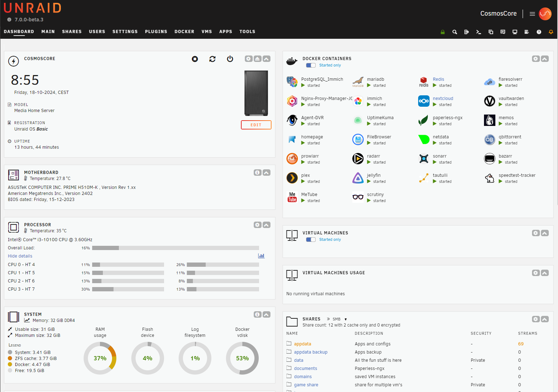This screenshot has height=392, width=558.
Task: Open the SMB shares dropdown arrow
Action: pos(346,319)
